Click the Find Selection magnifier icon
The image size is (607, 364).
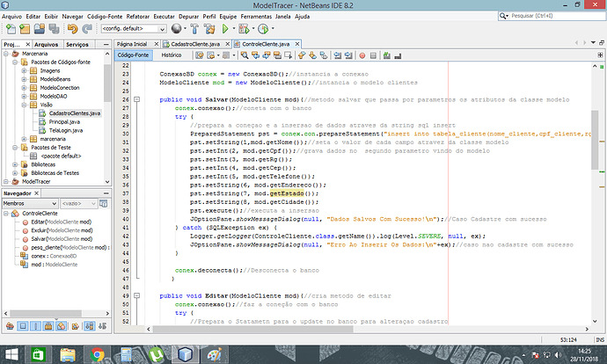point(245,55)
